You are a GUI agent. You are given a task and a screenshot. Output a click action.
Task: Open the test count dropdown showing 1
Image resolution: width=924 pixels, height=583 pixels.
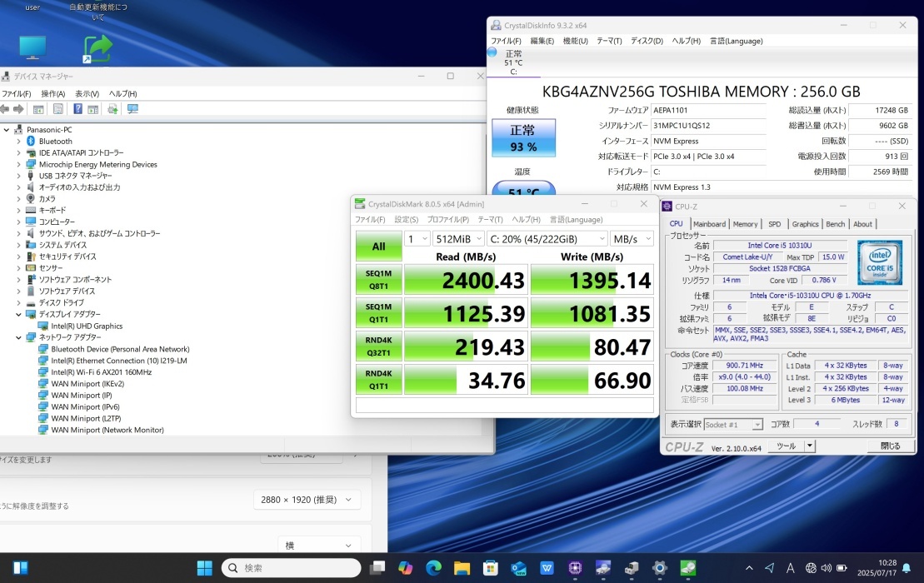pos(417,238)
